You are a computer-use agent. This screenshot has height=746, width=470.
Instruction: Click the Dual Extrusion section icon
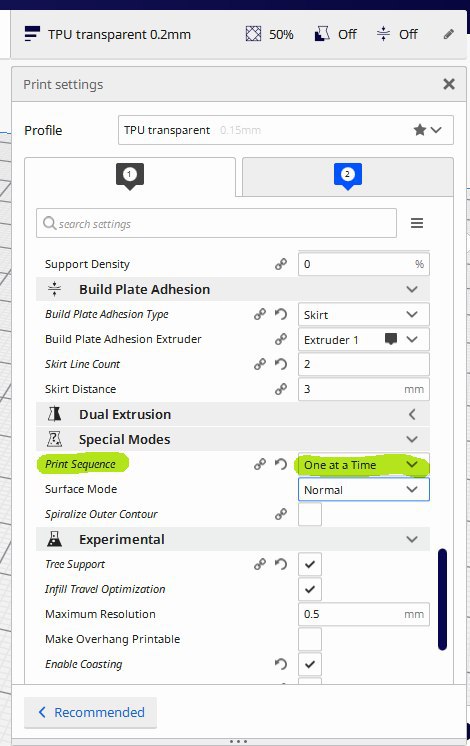[54, 414]
